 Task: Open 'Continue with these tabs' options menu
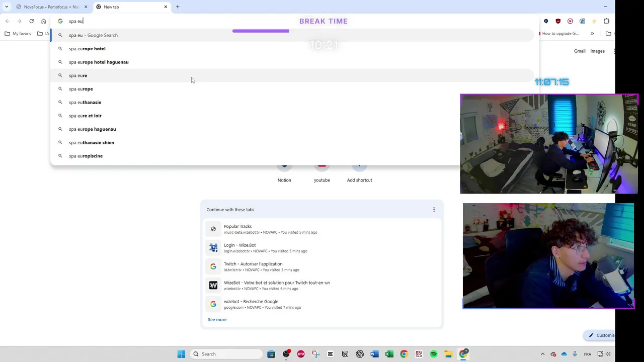point(434,210)
